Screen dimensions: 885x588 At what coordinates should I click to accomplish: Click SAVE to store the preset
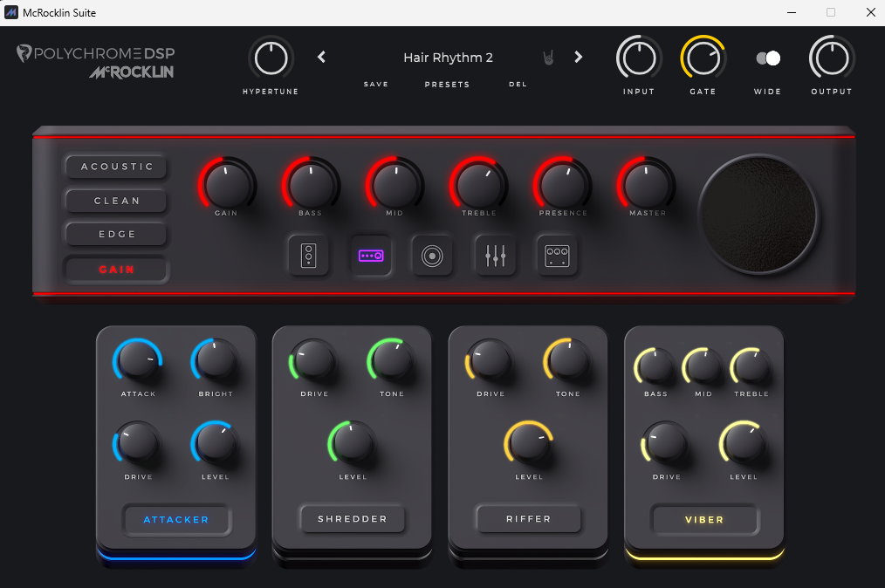pyautogui.click(x=376, y=85)
